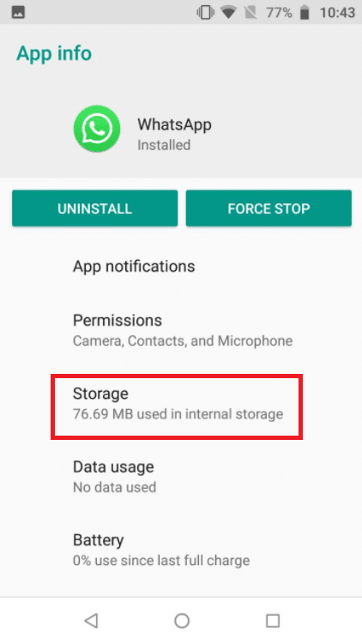Image resolution: width=362 pixels, height=644 pixels.
Task: Open recent apps with the square icon
Action: pyautogui.click(x=273, y=620)
